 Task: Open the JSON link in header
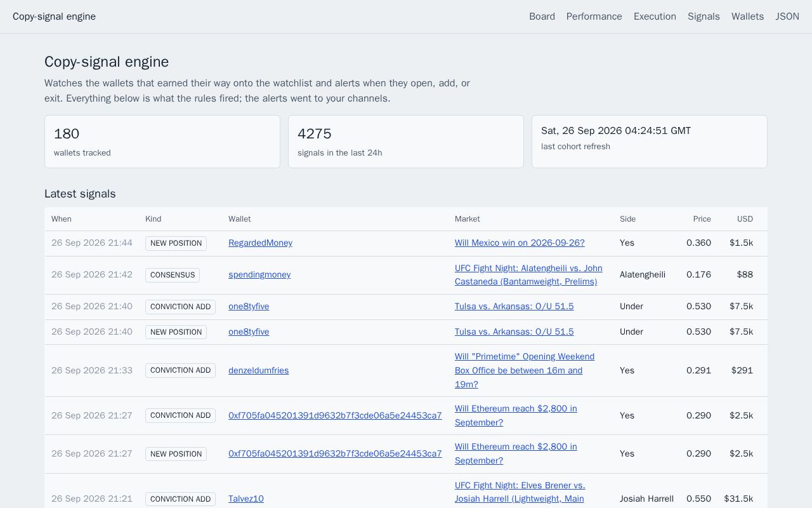coord(787,17)
